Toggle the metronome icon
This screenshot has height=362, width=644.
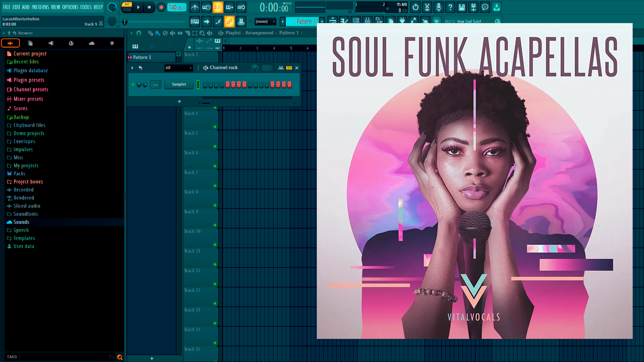[x=195, y=7]
